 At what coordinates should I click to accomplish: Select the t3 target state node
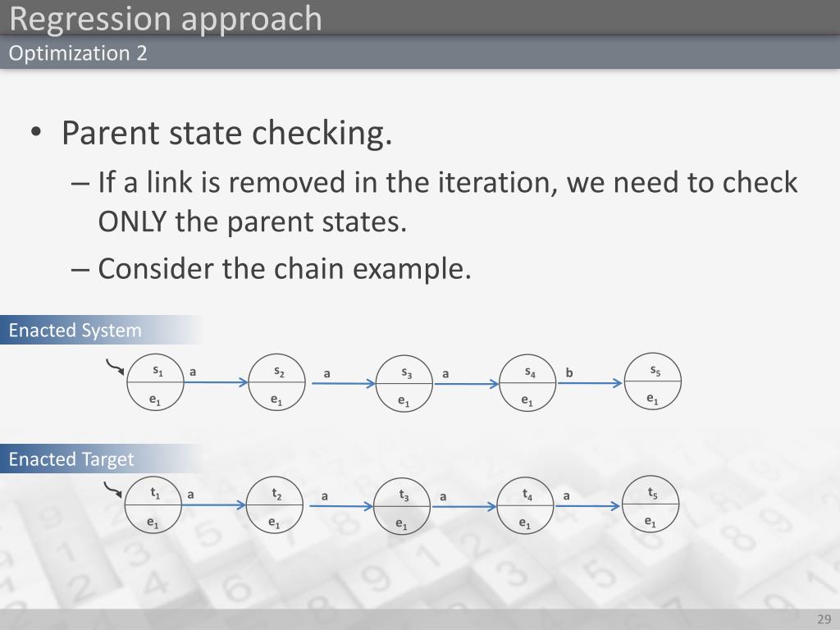tap(402, 506)
